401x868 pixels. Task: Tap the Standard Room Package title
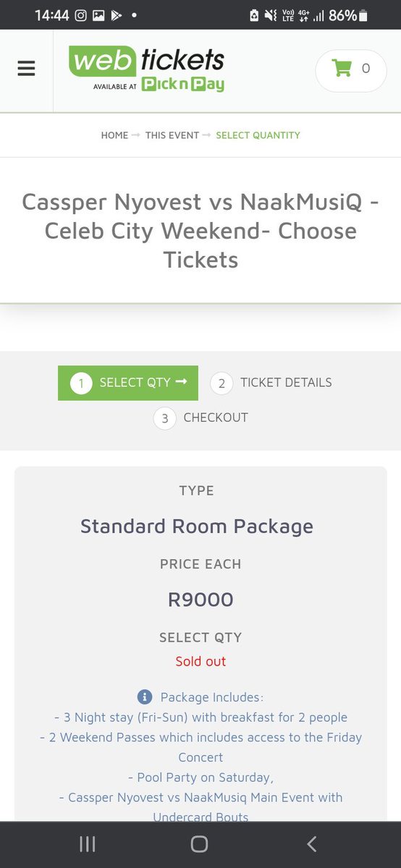click(197, 526)
